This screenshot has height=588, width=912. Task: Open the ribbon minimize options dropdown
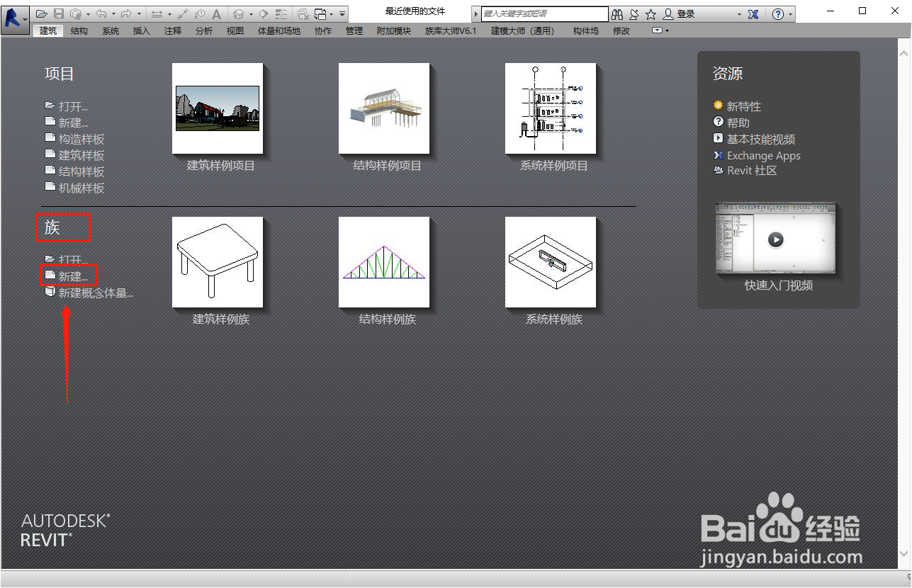[660, 30]
